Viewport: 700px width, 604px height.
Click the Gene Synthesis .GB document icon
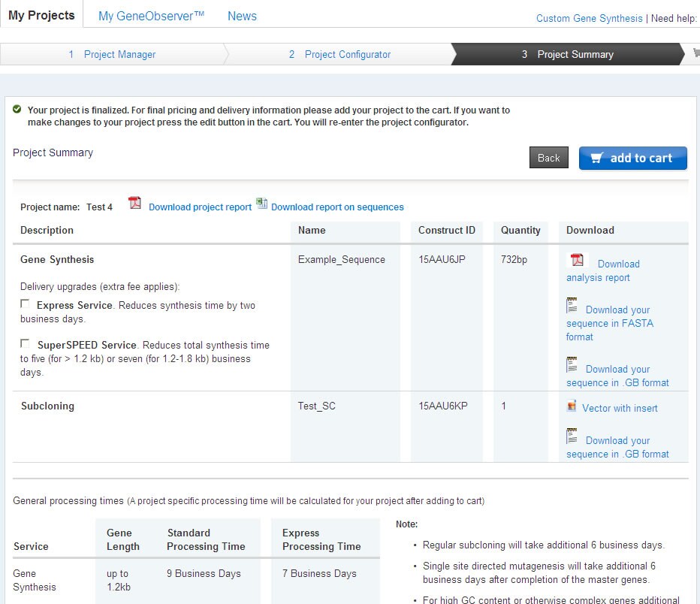point(572,364)
